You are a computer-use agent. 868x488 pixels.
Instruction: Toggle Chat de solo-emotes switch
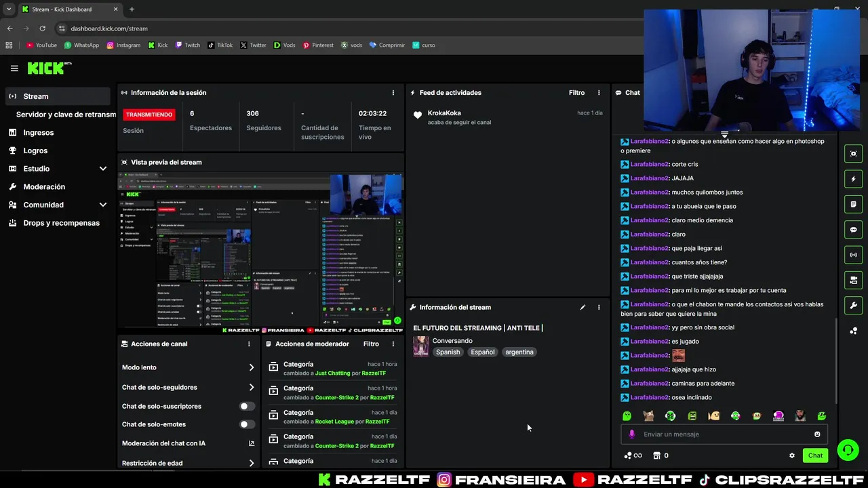248,424
